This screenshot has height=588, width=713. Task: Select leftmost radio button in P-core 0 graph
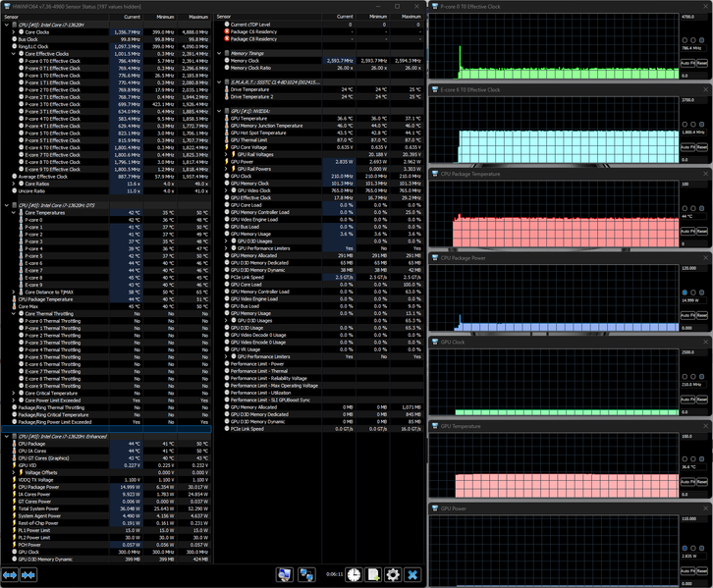(685, 40)
